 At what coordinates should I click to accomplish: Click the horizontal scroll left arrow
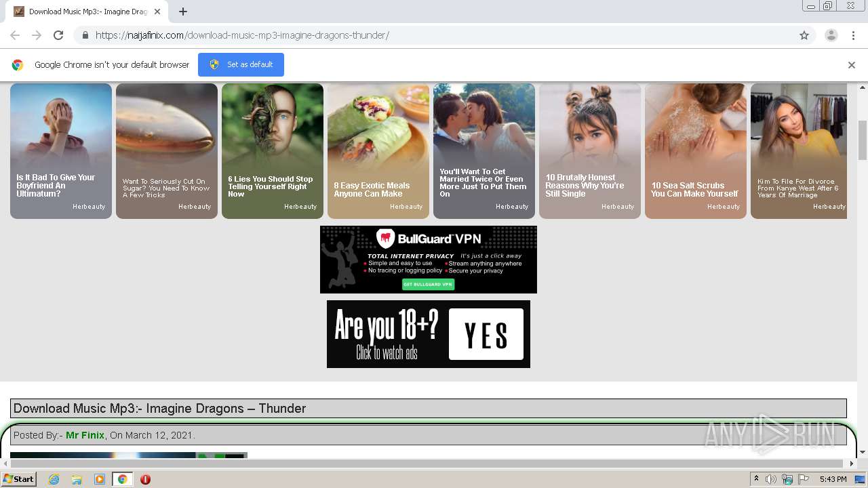[5, 464]
